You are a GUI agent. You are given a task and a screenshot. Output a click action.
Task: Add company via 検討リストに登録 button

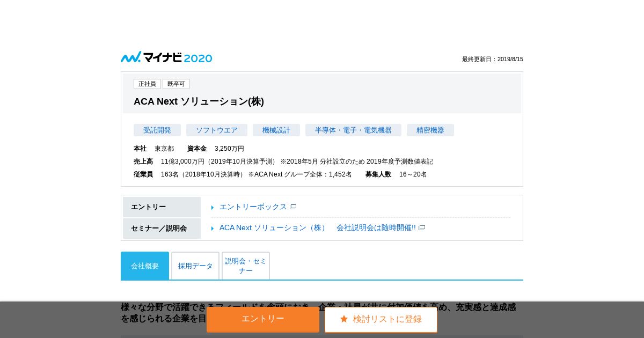coord(381,319)
